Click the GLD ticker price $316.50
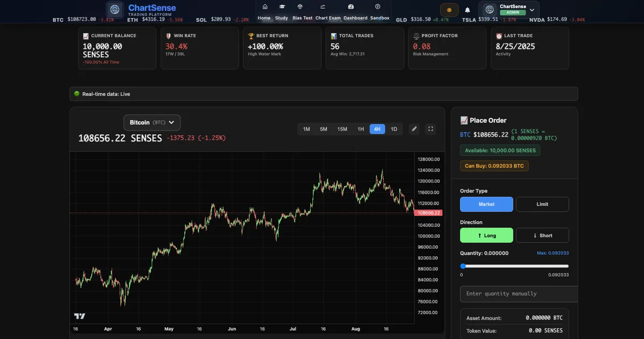 [421, 19]
